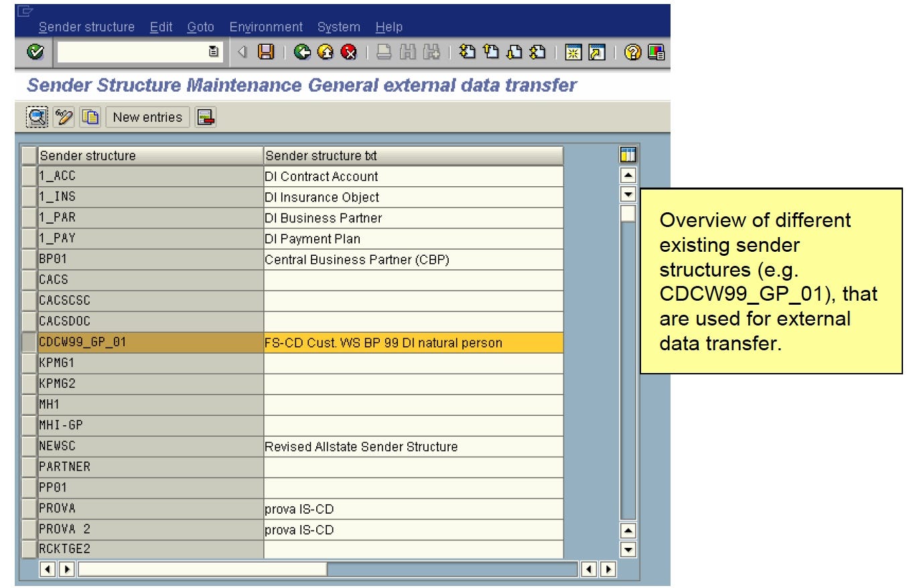Viewport: 907px width, 588px height.
Task: Open Help via question mark icon
Action: click(x=632, y=52)
